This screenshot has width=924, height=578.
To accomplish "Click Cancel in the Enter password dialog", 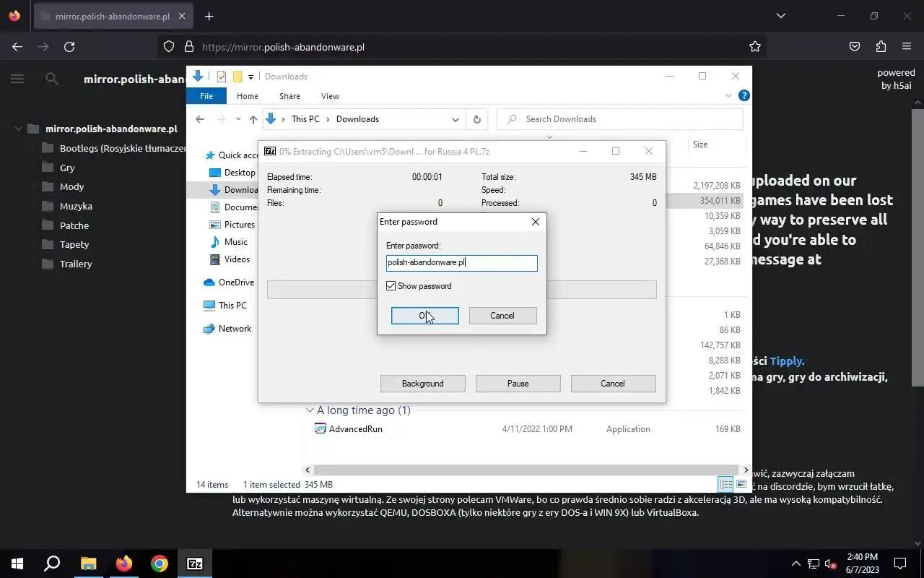I will (502, 316).
